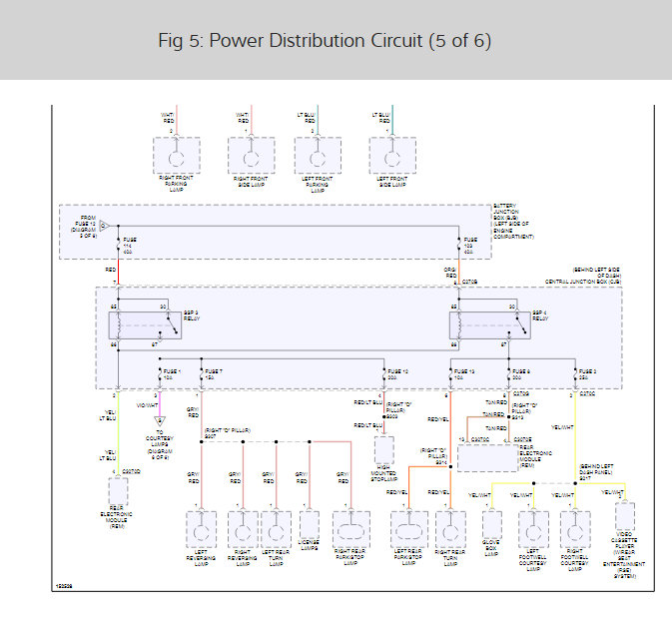Click the Left Footwell Courtesy Lamp symbol
This screenshot has width=672, height=629.
[533, 529]
